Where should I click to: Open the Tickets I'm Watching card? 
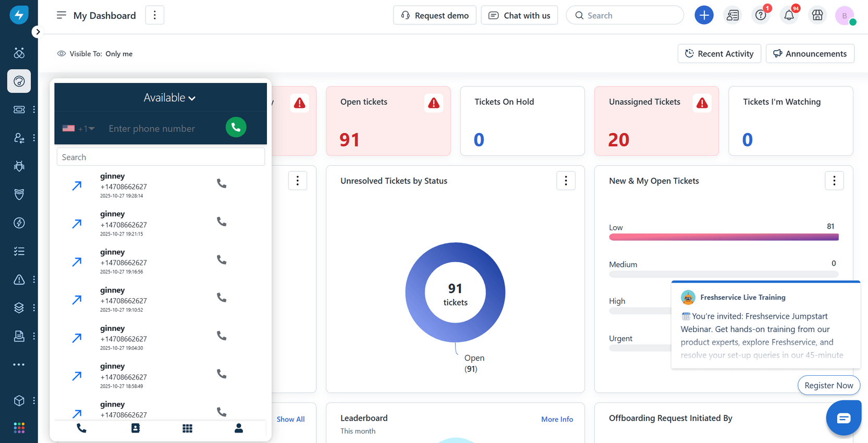[791, 121]
